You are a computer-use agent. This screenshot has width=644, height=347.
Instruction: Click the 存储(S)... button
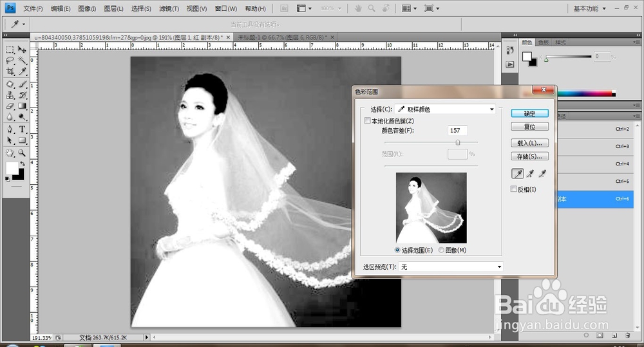click(529, 156)
